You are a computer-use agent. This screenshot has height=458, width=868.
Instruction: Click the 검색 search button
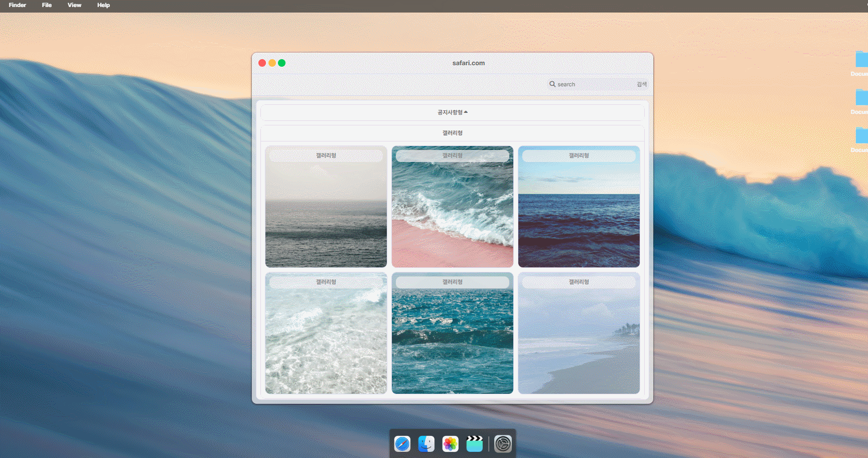click(x=642, y=84)
